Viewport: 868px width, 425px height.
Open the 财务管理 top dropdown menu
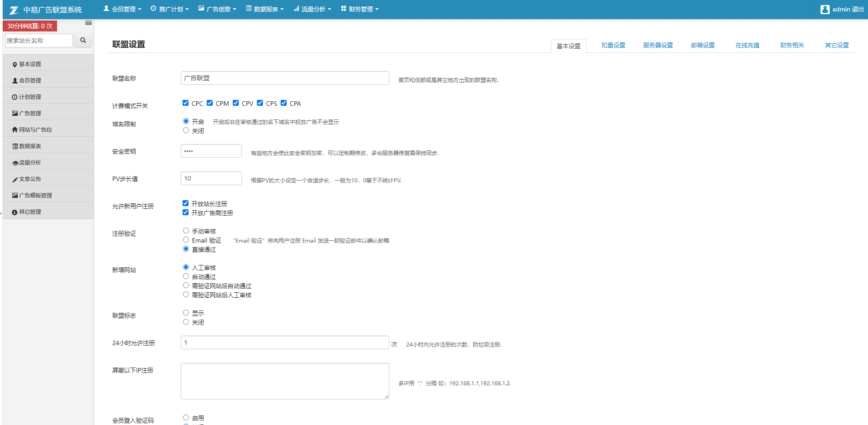[x=360, y=9]
